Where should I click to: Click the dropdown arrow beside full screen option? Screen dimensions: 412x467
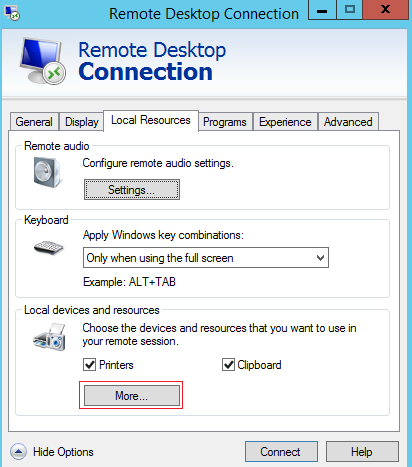pyautogui.click(x=320, y=258)
